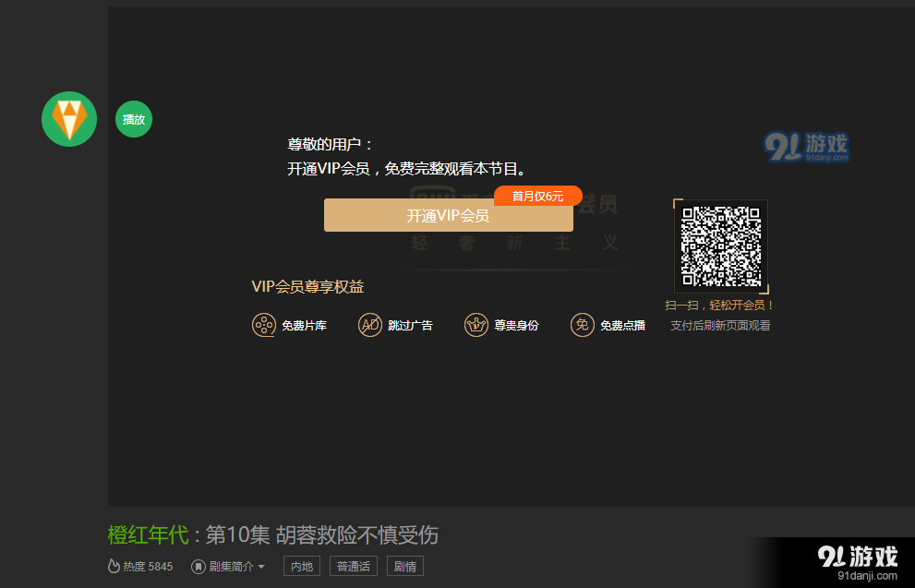Click the 首月仅6元 price tag
The image size is (915, 588).
(537, 195)
